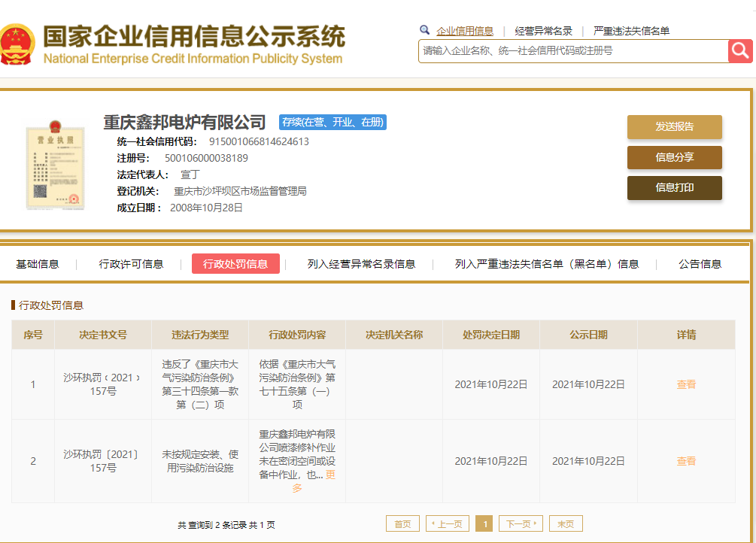Click the 发送报告 button
This screenshot has width=756, height=543.
(675, 127)
